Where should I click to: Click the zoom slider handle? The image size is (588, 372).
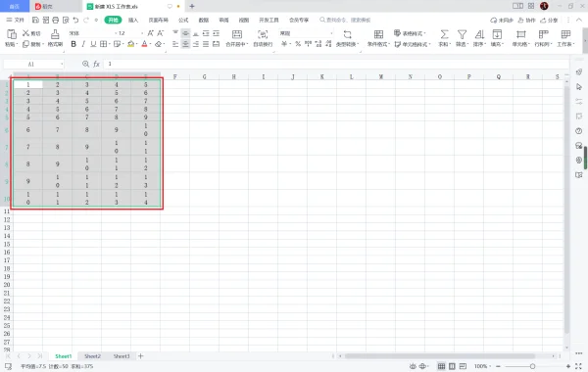coord(532,366)
